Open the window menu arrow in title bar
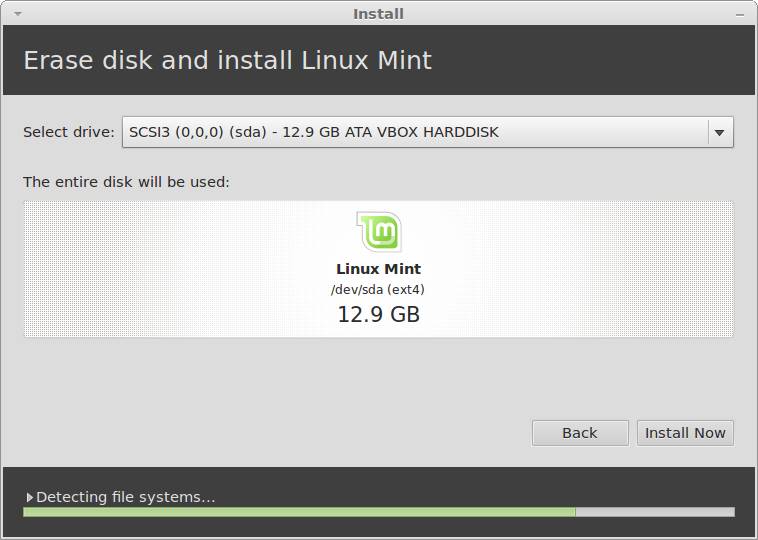Image resolution: width=758 pixels, height=540 pixels. 17,14
